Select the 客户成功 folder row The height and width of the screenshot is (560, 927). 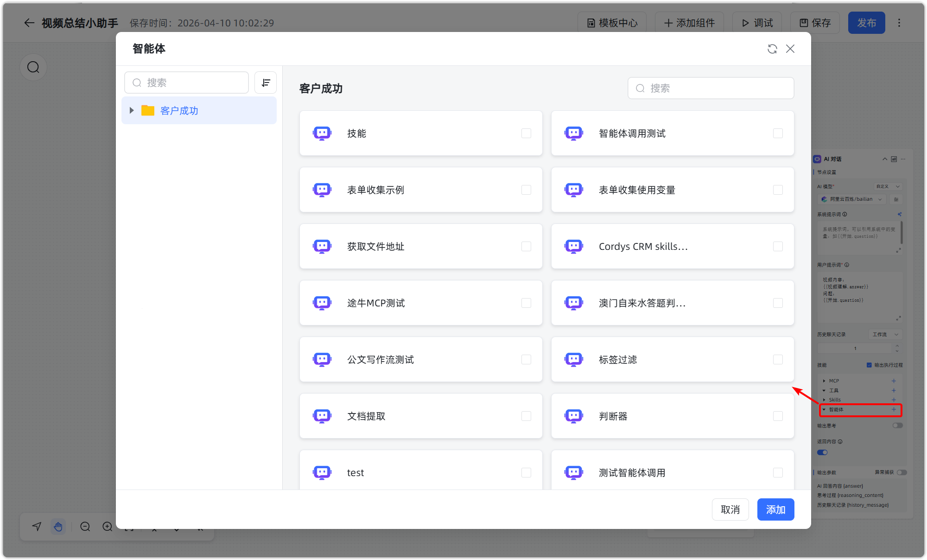pos(199,110)
